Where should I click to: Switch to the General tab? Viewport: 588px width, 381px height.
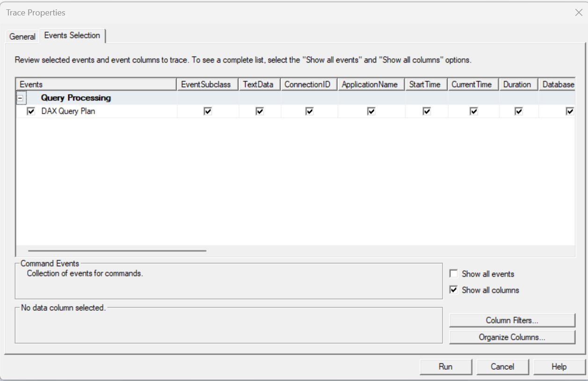[x=22, y=37]
